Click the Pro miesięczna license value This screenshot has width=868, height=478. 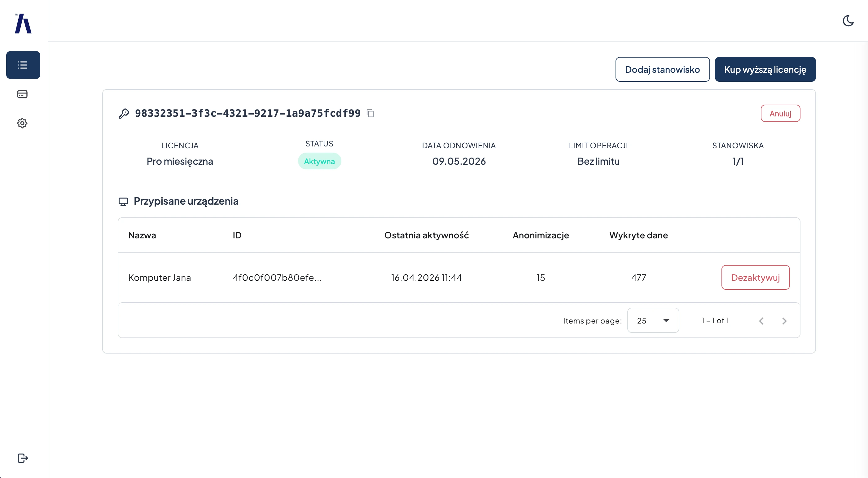click(180, 161)
